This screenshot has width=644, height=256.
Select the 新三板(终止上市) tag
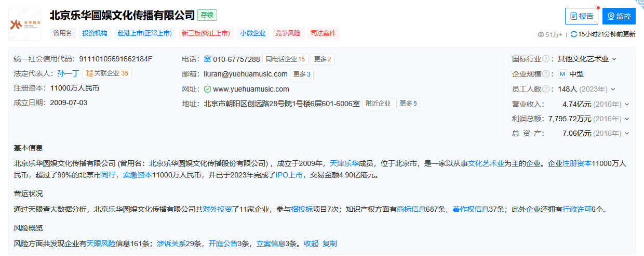[206, 33]
